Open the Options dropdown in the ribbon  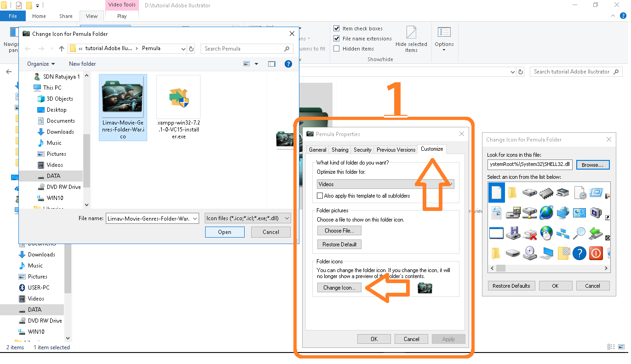444,40
